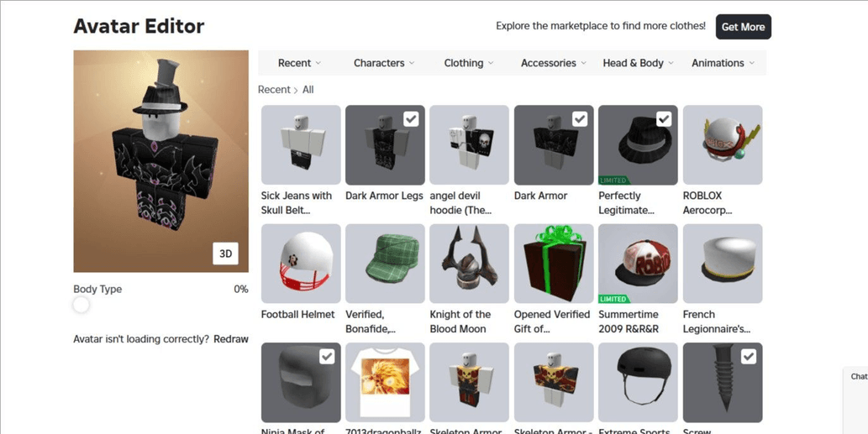This screenshot has width=868, height=434.
Task: Click the Recent breadcrumb link
Action: tap(274, 90)
